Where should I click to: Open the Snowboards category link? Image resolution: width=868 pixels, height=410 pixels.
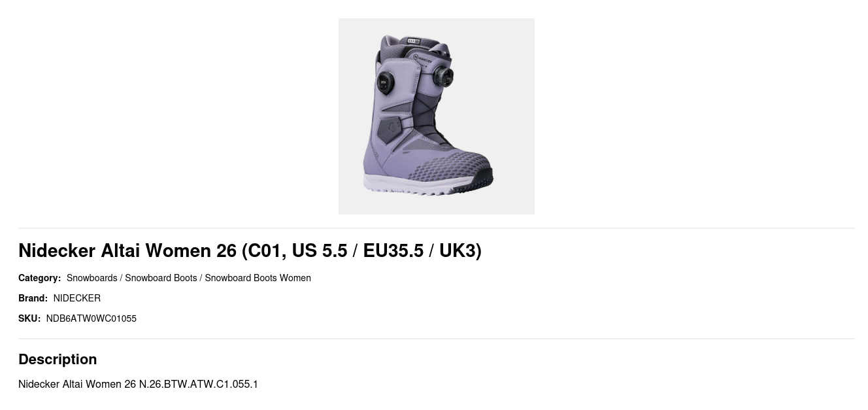(92, 278)
